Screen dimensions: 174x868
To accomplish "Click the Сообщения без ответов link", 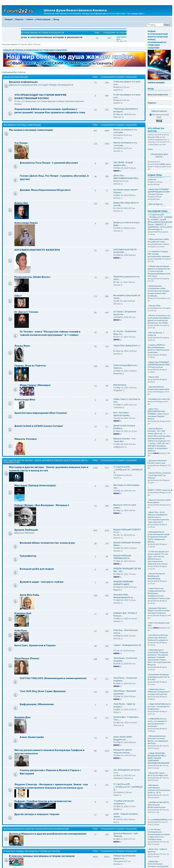I will [x=13, y=72].
